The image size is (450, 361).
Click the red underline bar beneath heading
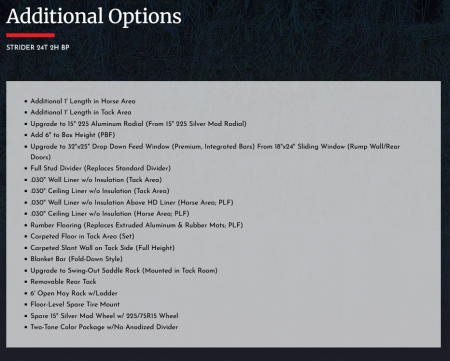(30, 35)
